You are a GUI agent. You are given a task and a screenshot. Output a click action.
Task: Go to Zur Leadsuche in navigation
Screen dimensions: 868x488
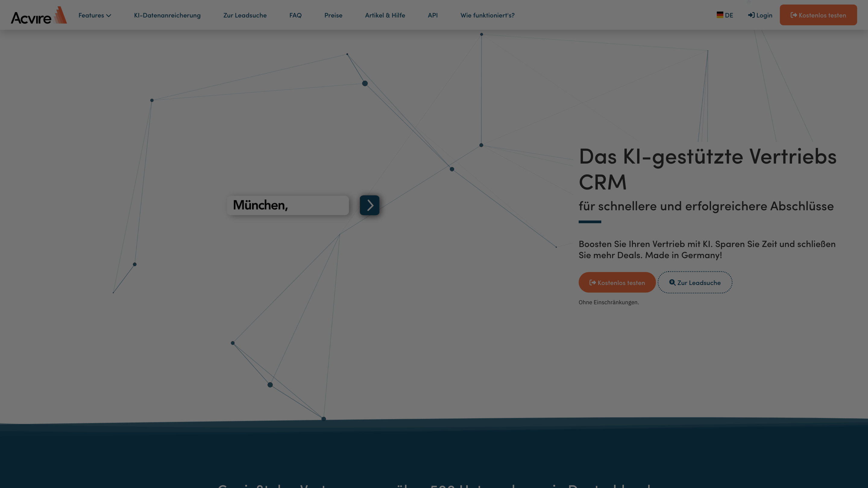245,15
